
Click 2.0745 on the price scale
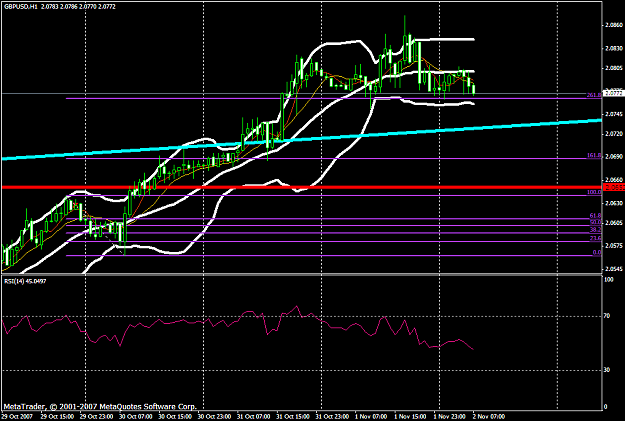[x=614, y=114]
